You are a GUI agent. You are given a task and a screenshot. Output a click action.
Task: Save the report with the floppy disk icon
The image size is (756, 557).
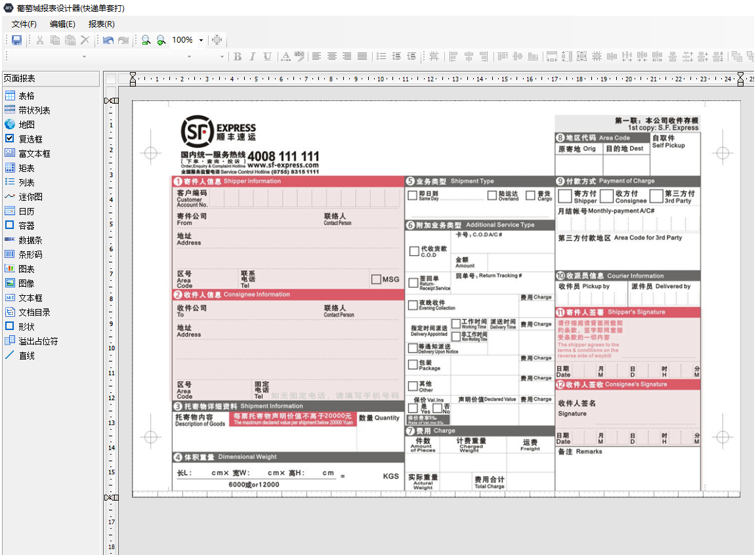tap(17, 40)
